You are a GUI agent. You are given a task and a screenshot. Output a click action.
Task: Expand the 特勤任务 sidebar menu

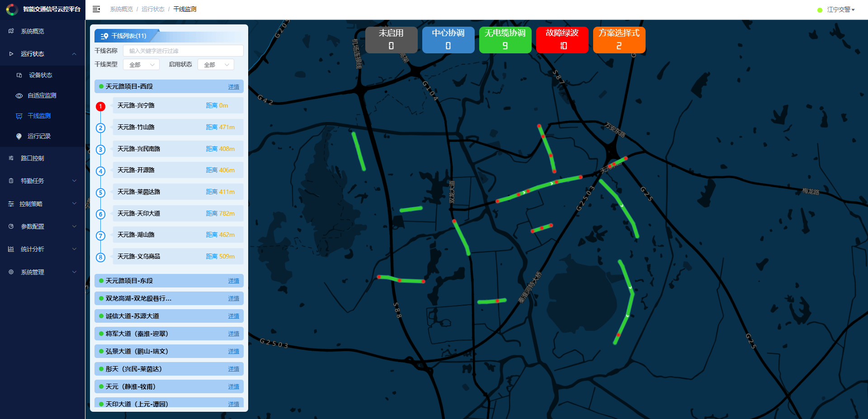click(x=42, y=181)
